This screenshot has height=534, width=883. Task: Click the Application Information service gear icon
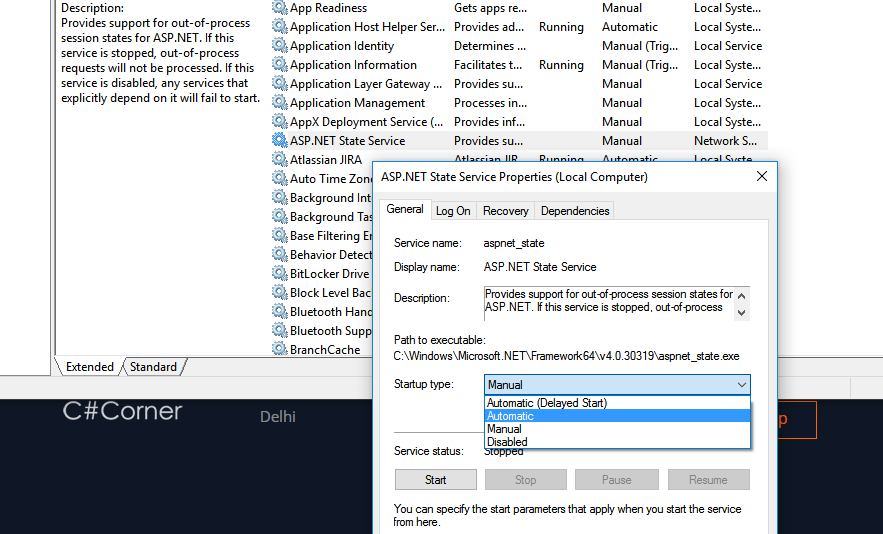(279, 65)
